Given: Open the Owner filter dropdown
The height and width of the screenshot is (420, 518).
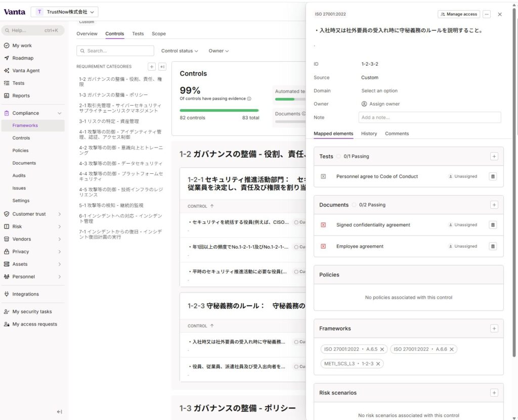Looking at the screenshot, I should pos(219,51).
